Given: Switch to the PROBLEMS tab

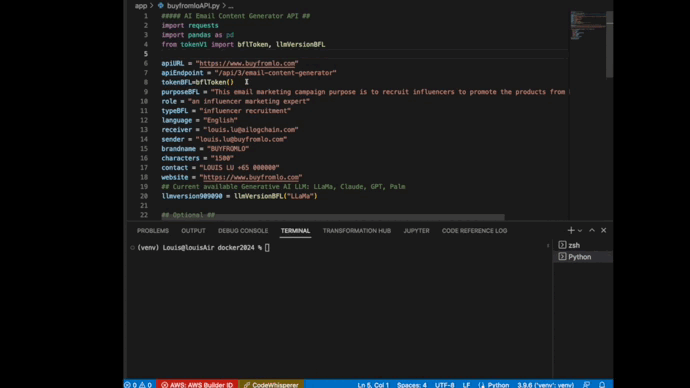Looking at the screenshot, I should 153,231.
